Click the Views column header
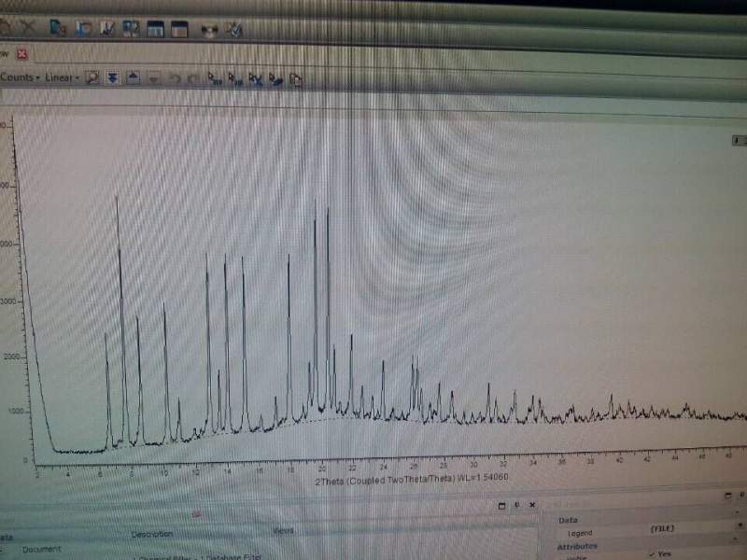 (x=283, y=530)
